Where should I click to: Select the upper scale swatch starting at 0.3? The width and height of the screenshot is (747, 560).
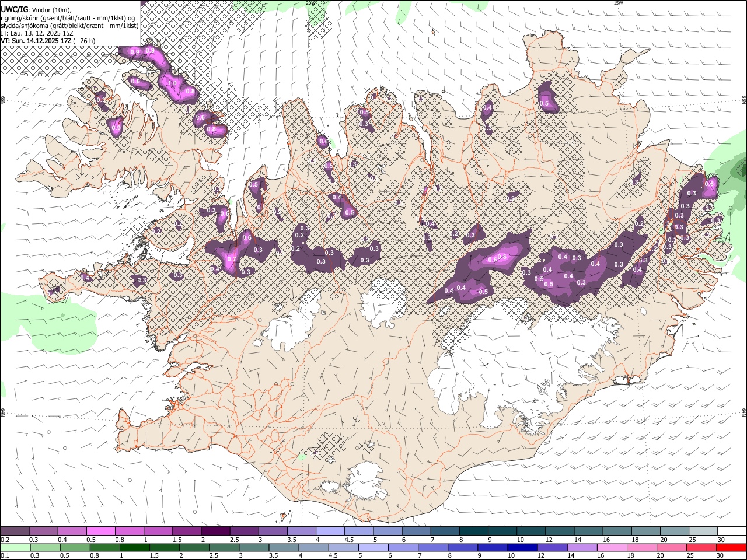(x=44, y=531)
